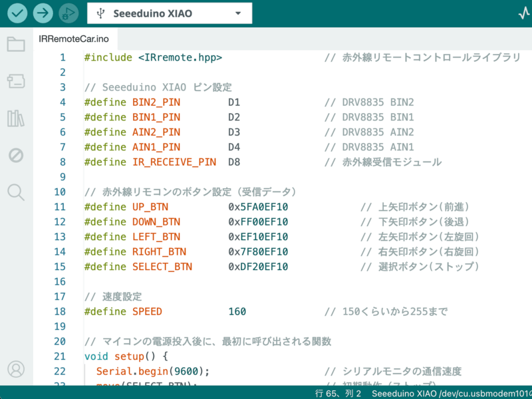
Task: Show the Boards Manager panel
Action: coord(16,81)
